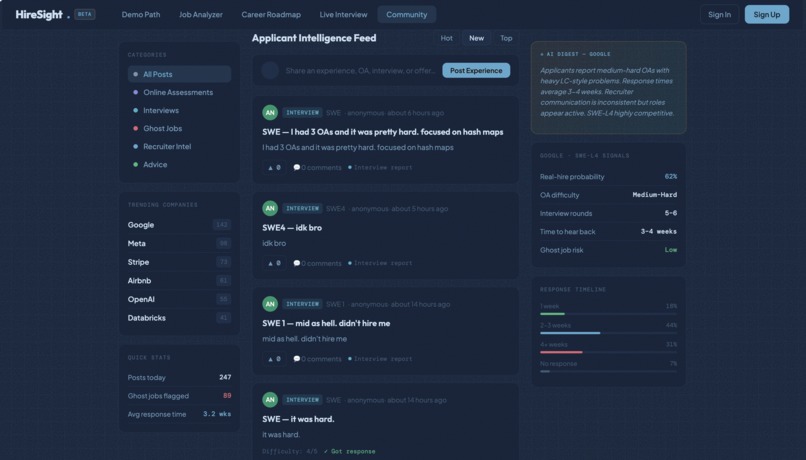Click the Avg response time stat
This screenshot has width=806, height=460.
(x=179, y=414)
